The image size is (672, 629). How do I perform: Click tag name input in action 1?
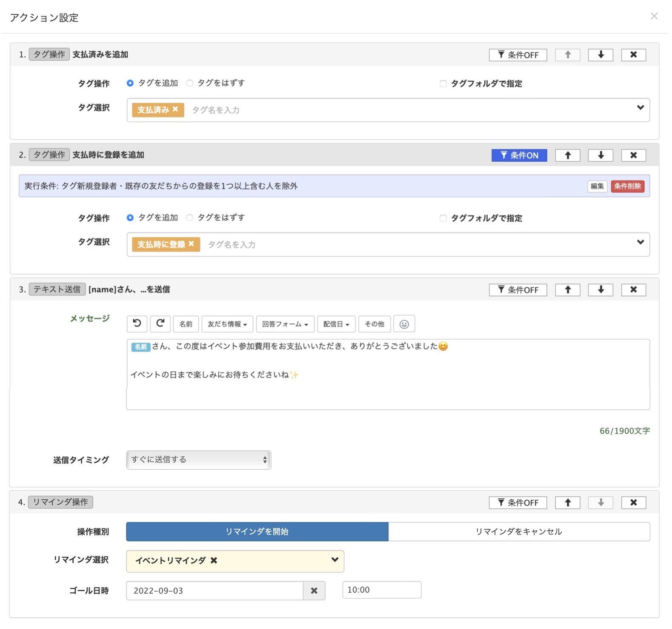215,110
